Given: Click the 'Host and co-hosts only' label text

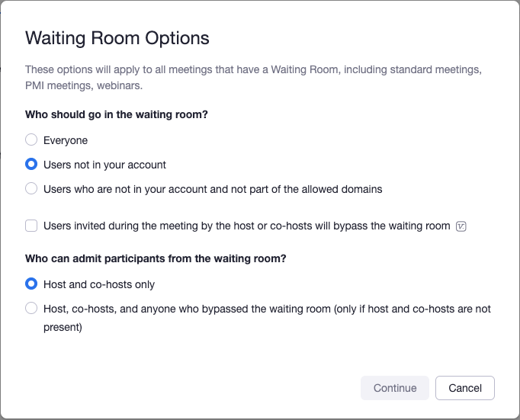Looking at the screenshot, I should click(x=99, y=284).
